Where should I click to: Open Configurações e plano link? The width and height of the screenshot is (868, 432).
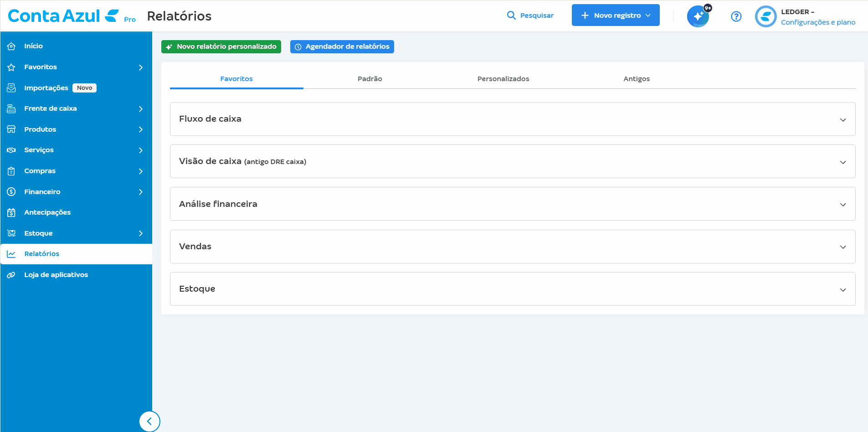(x=818, y=22)
